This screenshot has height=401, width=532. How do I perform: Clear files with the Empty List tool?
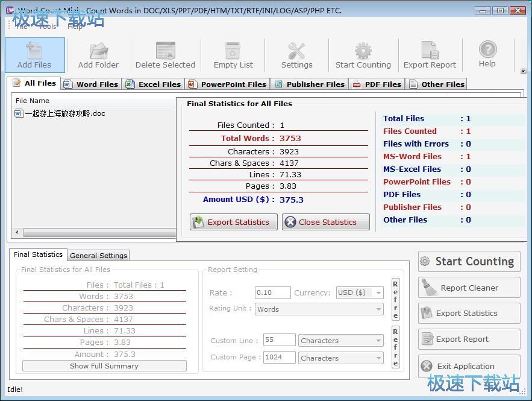point(233,55)
